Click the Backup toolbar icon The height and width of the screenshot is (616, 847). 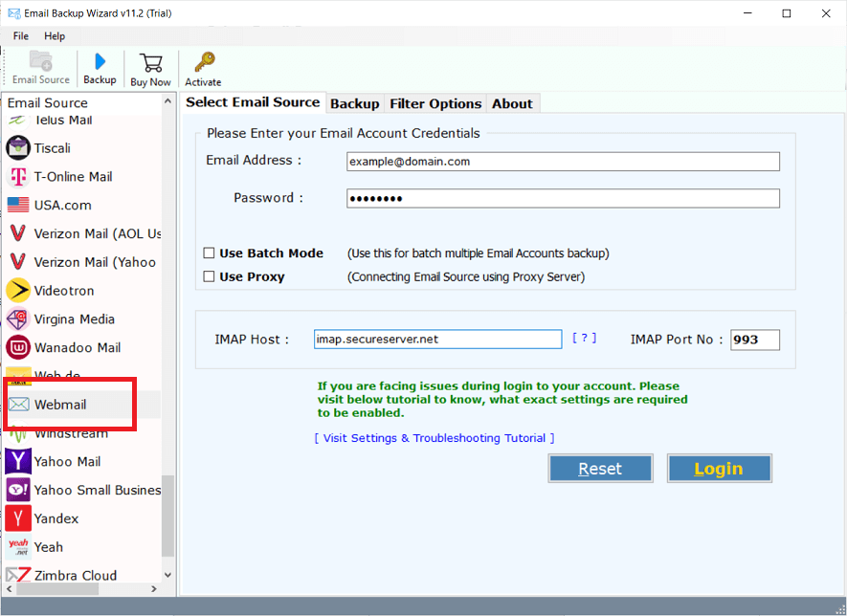100,63
